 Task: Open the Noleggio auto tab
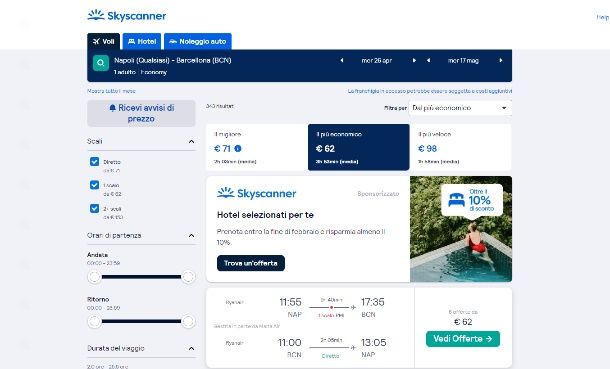pos(198,41)
